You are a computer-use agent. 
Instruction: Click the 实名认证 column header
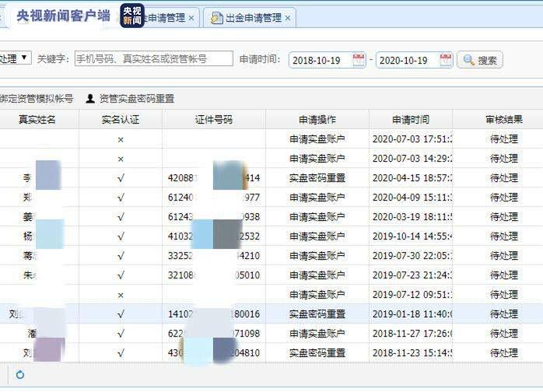(x=121, y=120)
